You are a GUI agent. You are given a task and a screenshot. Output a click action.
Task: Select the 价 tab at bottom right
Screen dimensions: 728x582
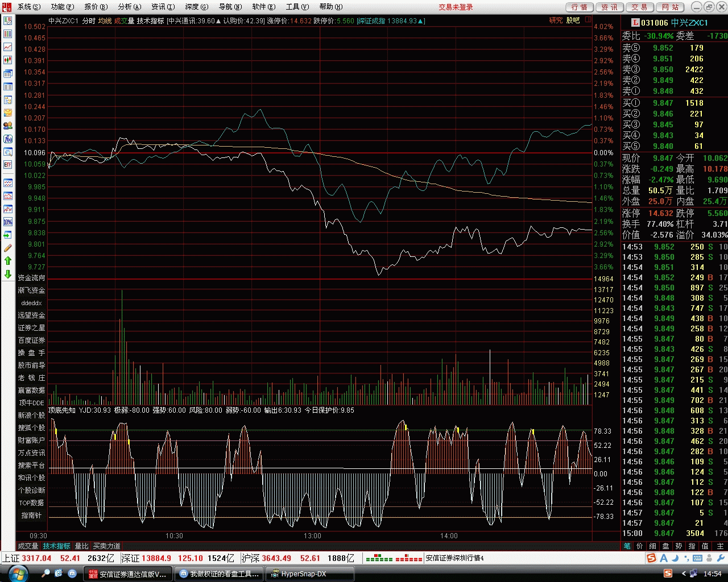click(639, 546)
